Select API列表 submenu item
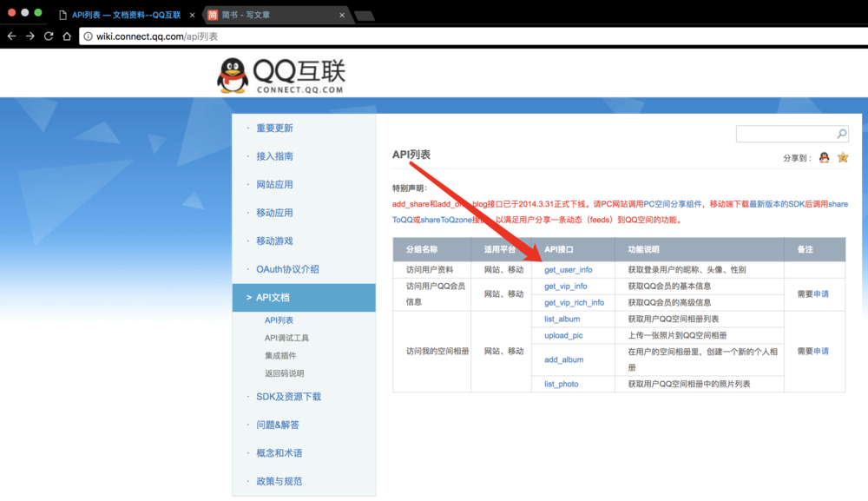The image size is (868, 501). pos(279,320)
